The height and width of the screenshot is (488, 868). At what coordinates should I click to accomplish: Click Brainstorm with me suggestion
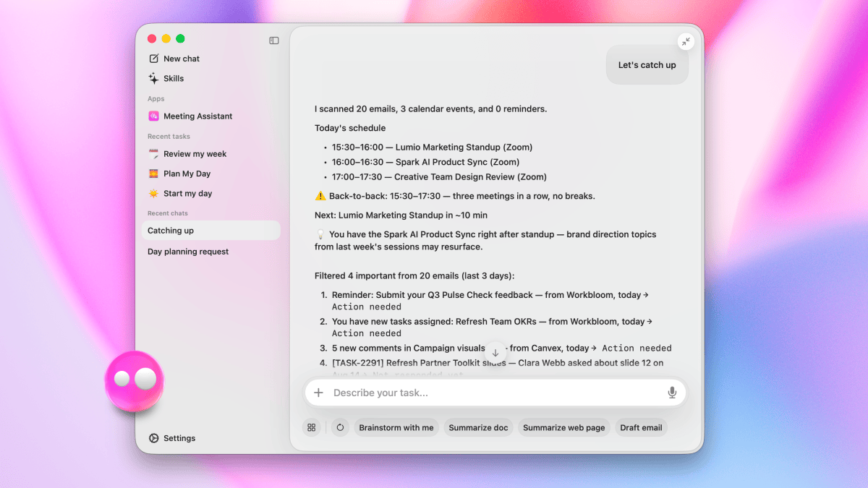396,427
